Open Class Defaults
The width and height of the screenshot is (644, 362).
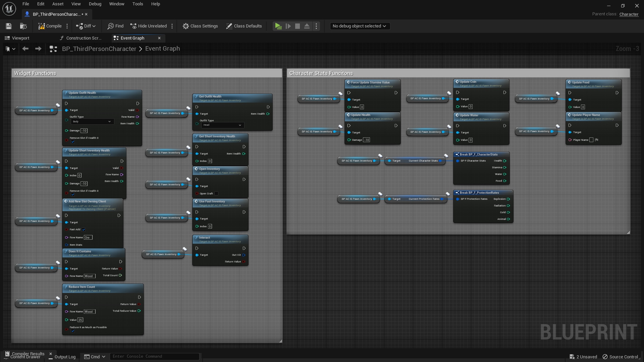tap(244, 26)
